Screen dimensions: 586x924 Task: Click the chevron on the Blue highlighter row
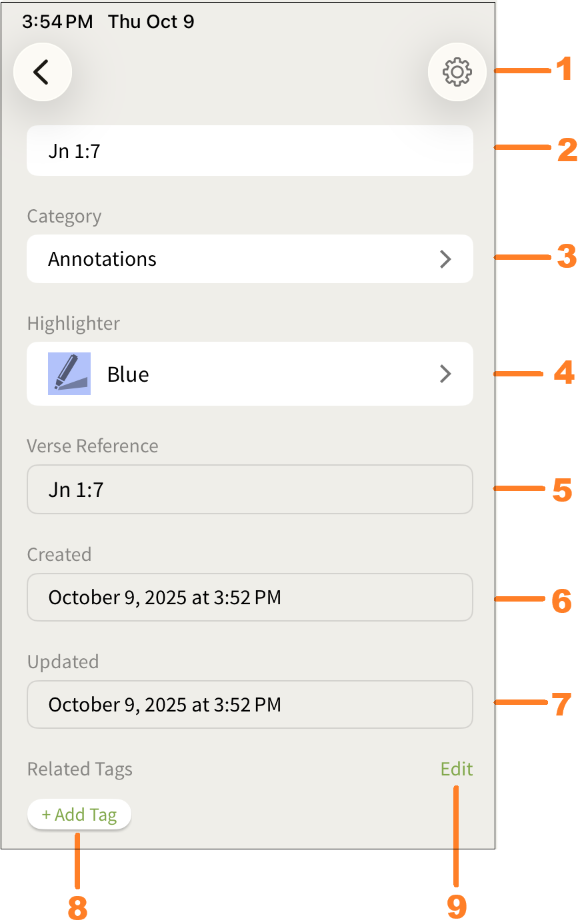point(445,374)
